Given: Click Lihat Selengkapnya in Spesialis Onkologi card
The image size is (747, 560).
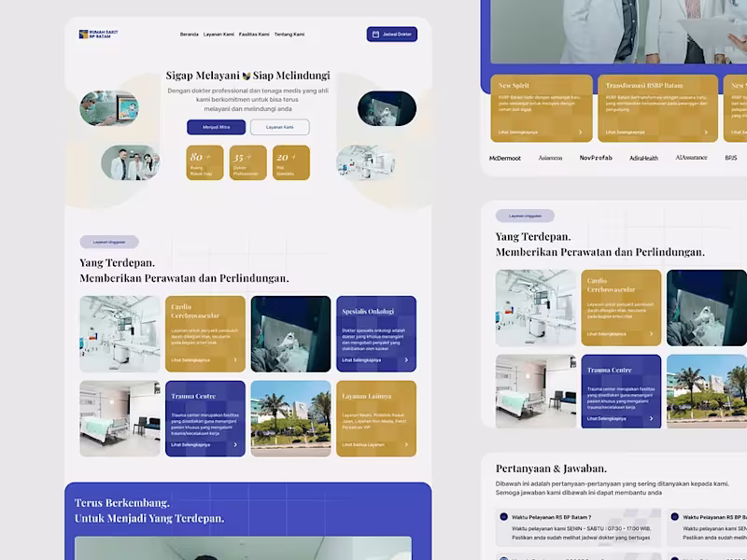Looking at the screenshot, I should click(x=361, y=360).
